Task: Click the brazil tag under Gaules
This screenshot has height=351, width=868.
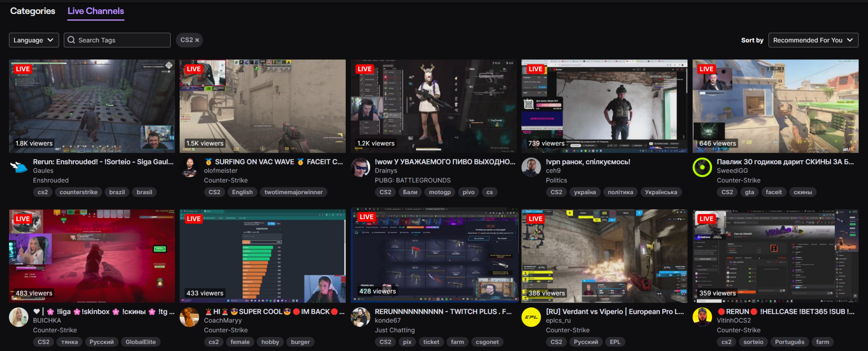Action: tap(117, 192)
